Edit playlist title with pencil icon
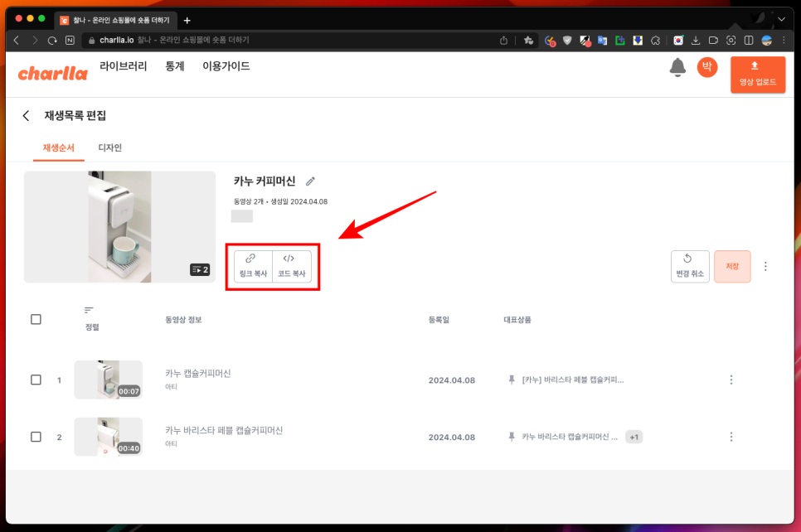This screenshot has width=801, height=532. 310,181
